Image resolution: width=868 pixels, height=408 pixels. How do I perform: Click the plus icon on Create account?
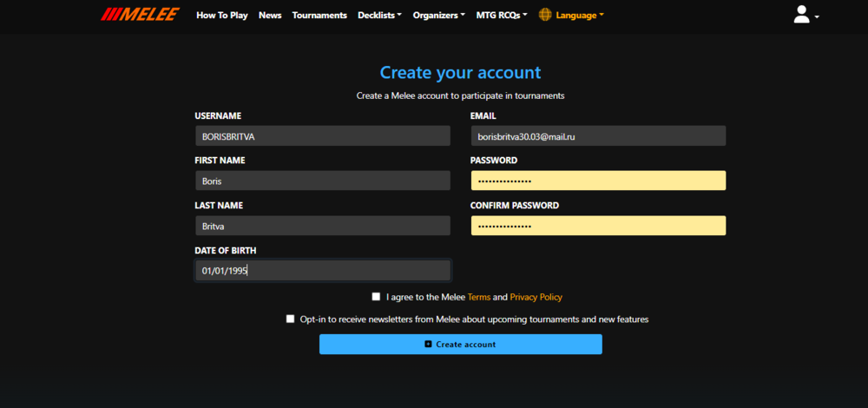pos(428,345)
